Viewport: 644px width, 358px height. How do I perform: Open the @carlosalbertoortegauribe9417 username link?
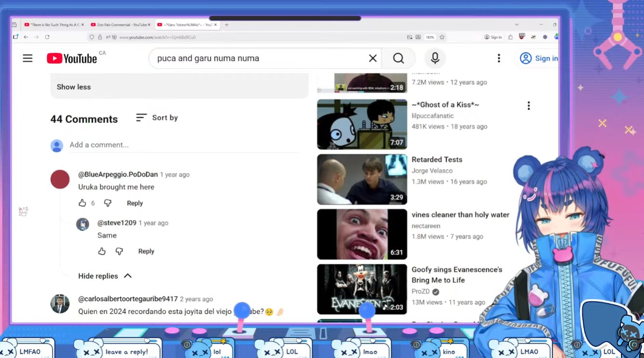coord(128,299)
